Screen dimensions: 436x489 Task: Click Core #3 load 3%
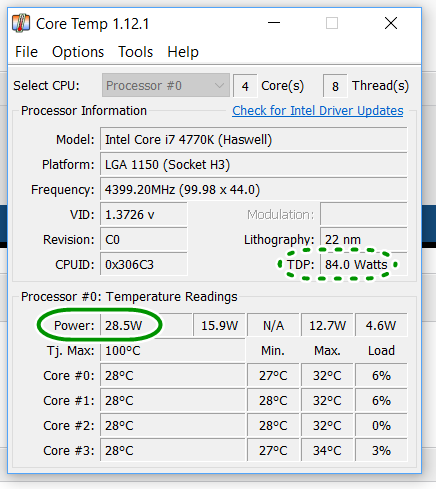(381, 450)
